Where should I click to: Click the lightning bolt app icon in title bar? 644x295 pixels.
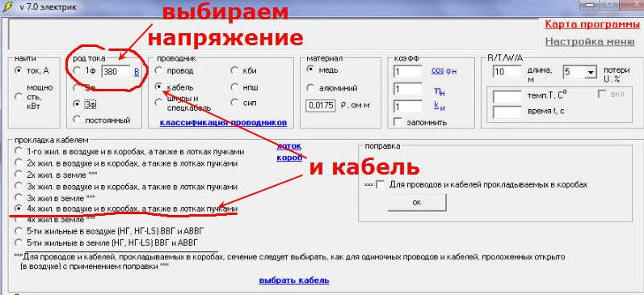click(x=7, y=6)
